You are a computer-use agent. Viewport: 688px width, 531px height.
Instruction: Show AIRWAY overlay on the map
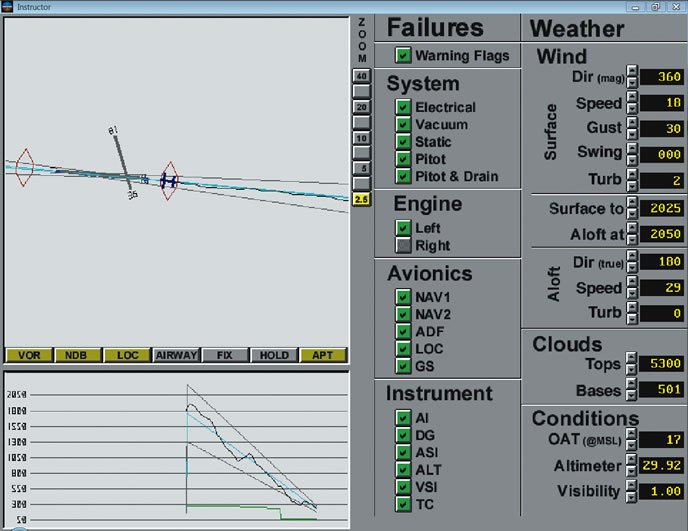pyautogui.click(x=176, y=355)
